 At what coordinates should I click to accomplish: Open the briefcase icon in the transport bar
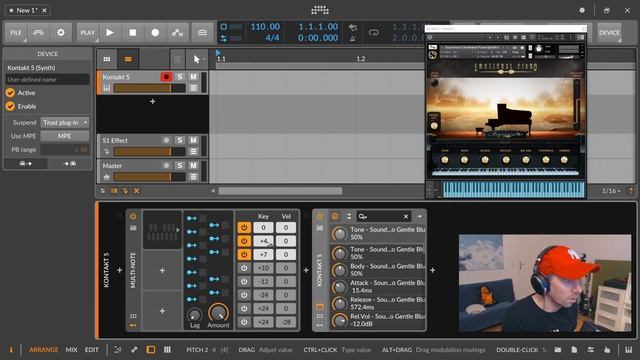(202, 32)
